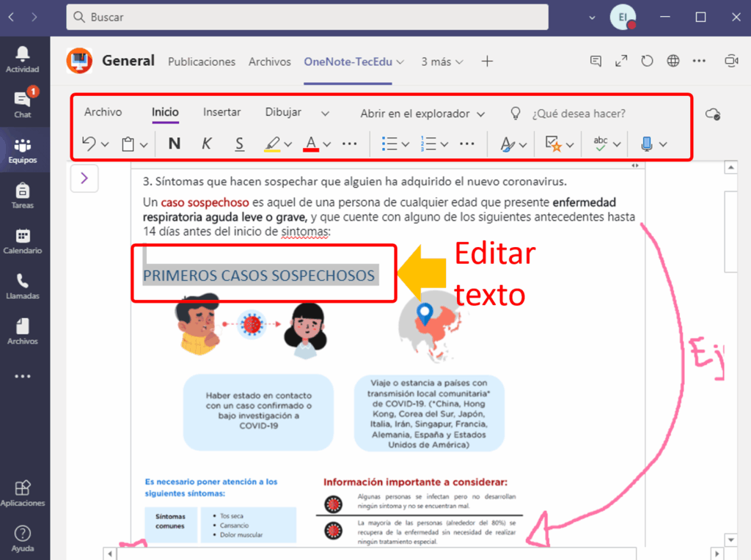Switch to the Insertar ribbon tab
The image size is (751, 560).
(x=221, y=112)
